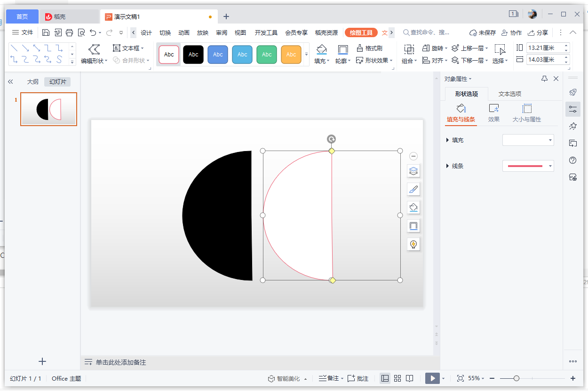Undo the last action
This screenshot has height=391, width=588.
tap(93, 32)
